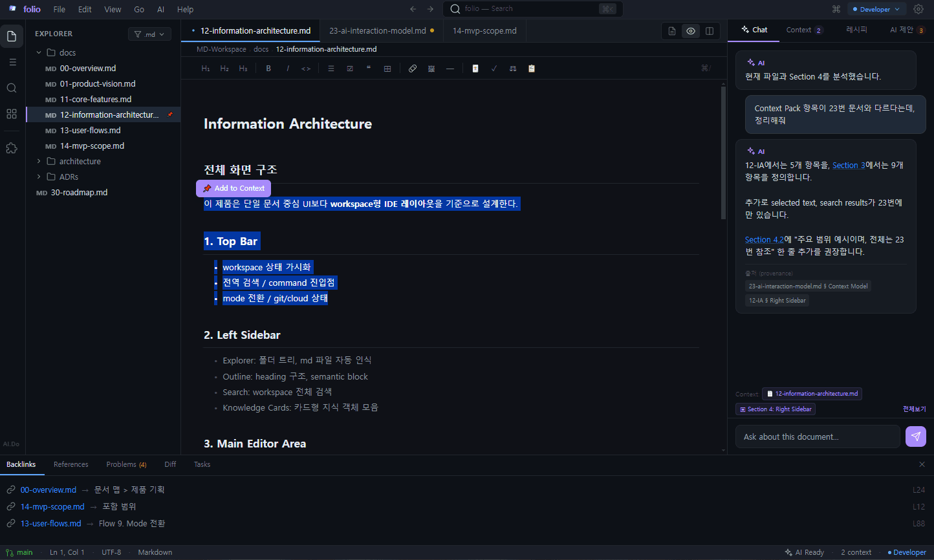Click the Ask about this document field
Viewport: 934px width, 560px height.
(x=817, y=436)
